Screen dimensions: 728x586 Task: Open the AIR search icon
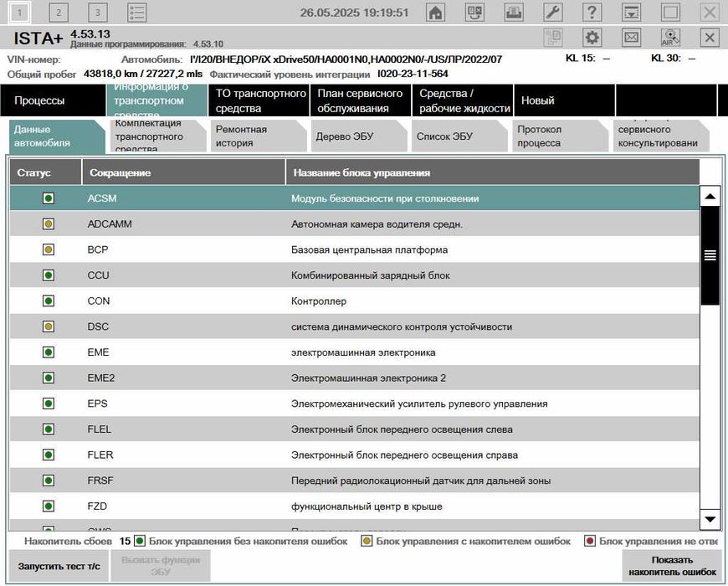point(670,38)
